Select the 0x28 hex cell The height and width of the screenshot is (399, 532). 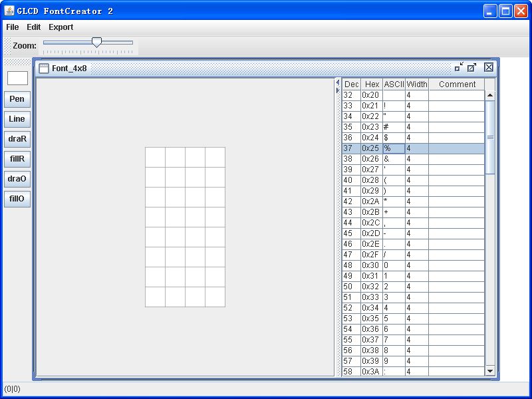[x=372, y=180]
